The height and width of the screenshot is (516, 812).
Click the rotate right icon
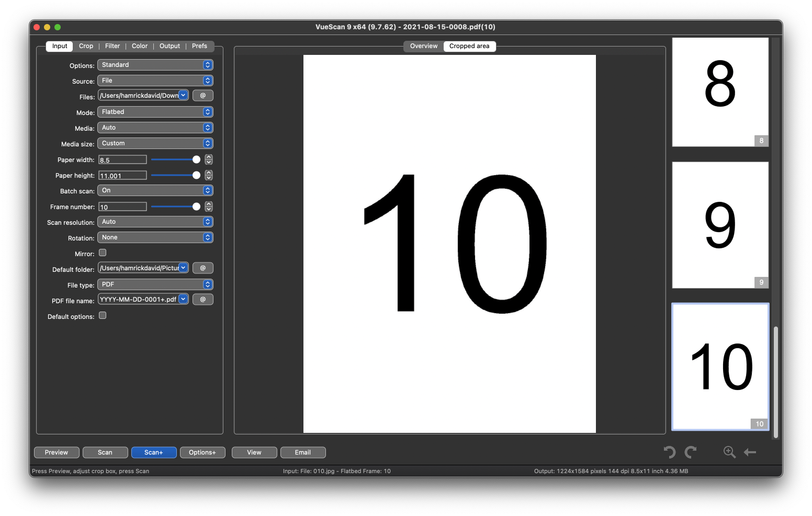(691, 452)
